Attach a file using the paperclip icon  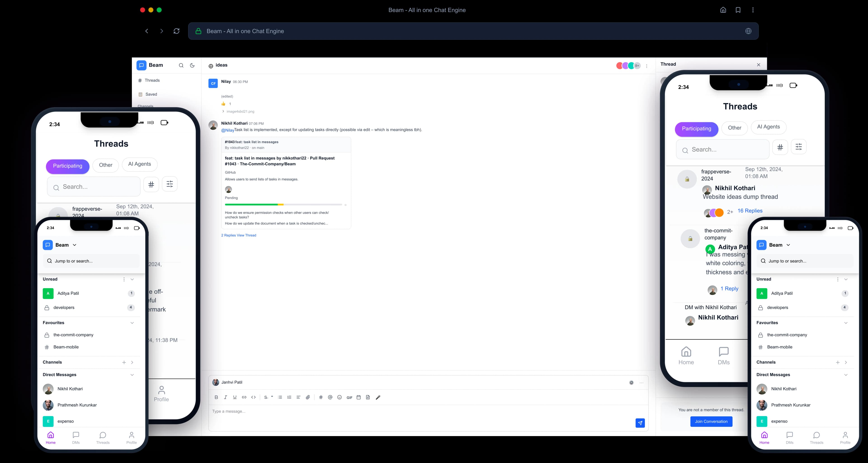(308, 397)
